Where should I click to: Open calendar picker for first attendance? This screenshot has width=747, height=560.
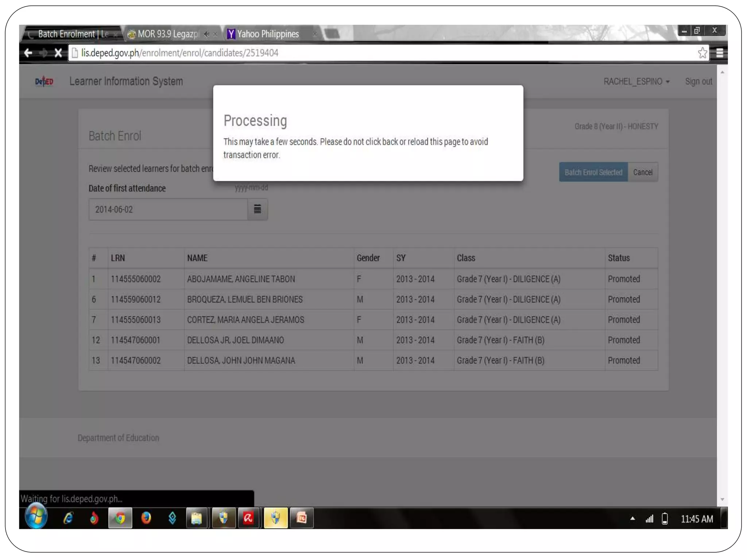258,209
